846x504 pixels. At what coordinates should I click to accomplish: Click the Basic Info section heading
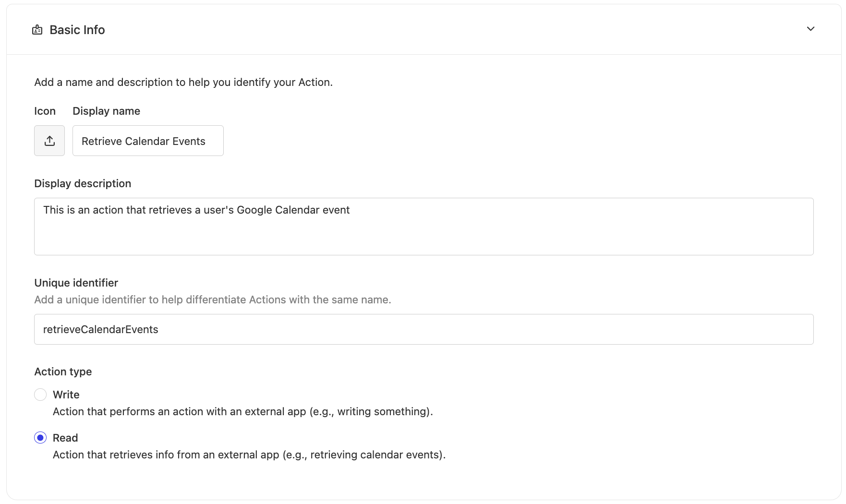click(x=77, y=30)
